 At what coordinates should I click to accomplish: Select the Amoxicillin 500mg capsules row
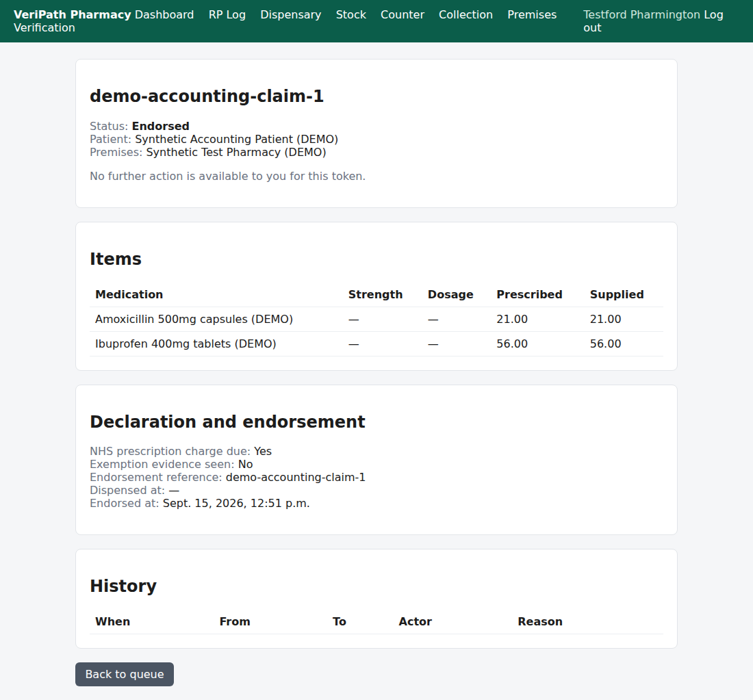[x=376, y=320]
